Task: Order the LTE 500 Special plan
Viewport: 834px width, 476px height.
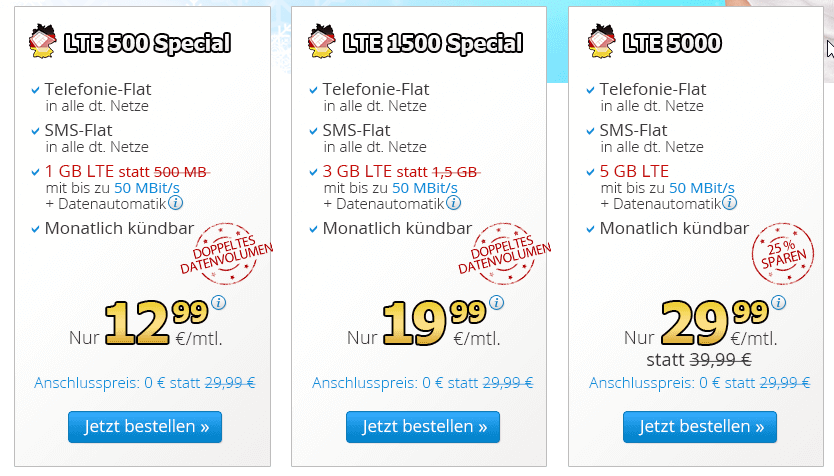Action: click(x=145, y=427)
